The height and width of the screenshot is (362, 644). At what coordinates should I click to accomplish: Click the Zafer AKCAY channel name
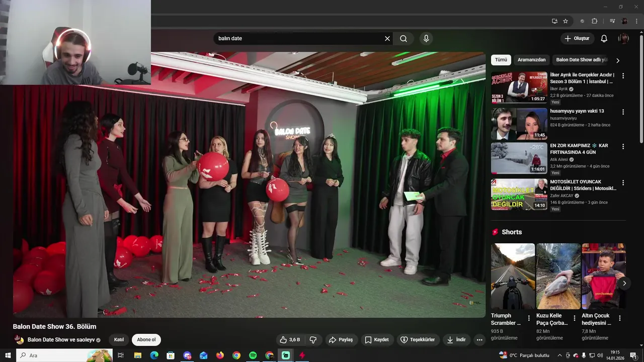coord(562,196)
